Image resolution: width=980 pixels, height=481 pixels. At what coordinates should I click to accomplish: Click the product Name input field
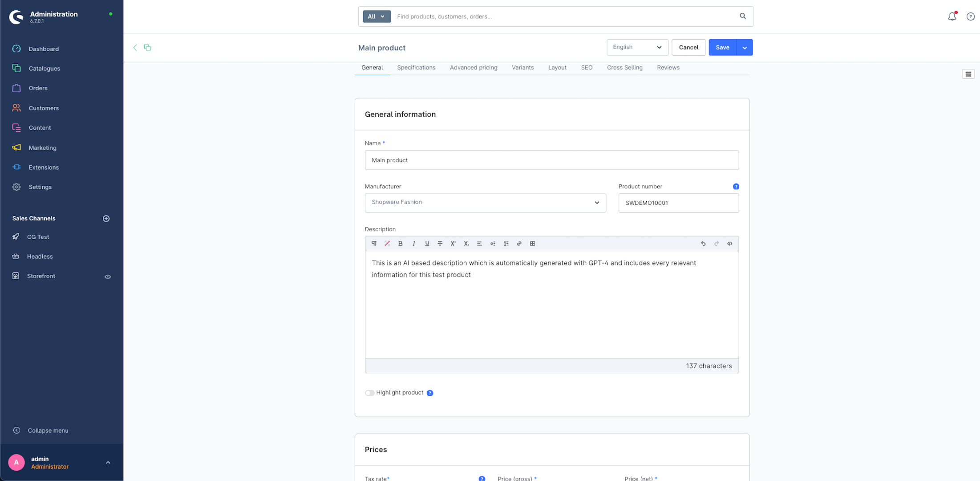[x=551, y=160]
